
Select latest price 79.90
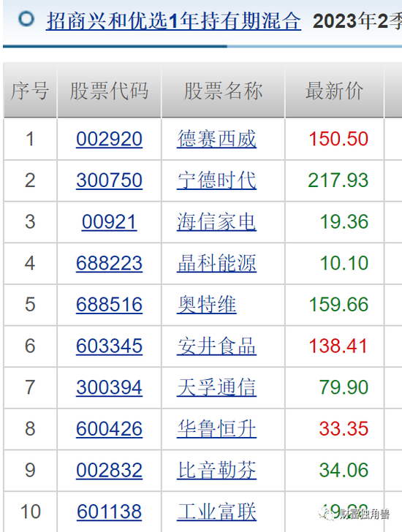coord(344,387)
